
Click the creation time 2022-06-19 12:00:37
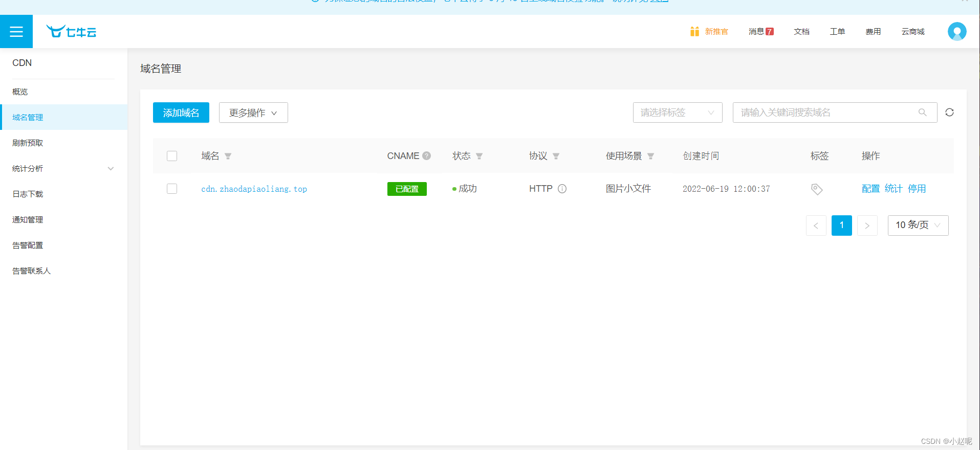pyautogui.click(x=726, y=189)
